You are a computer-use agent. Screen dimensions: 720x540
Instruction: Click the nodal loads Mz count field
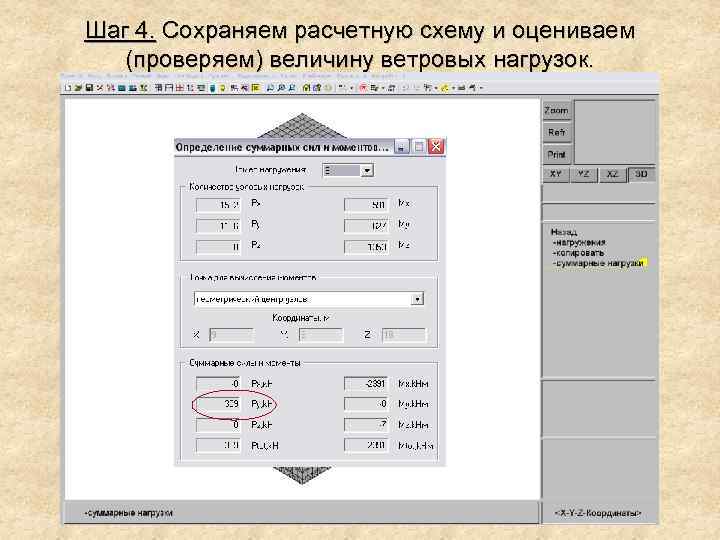click(366, 247)
